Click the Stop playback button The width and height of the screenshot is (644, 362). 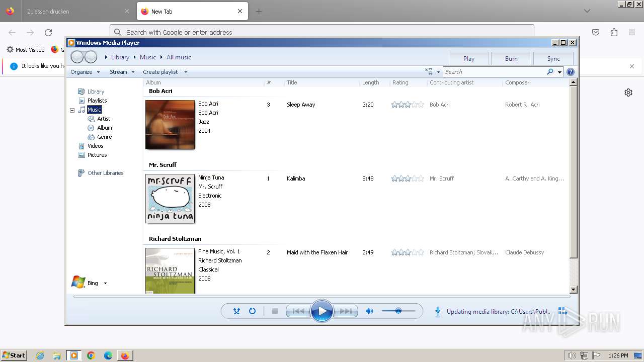pos(275,311)
